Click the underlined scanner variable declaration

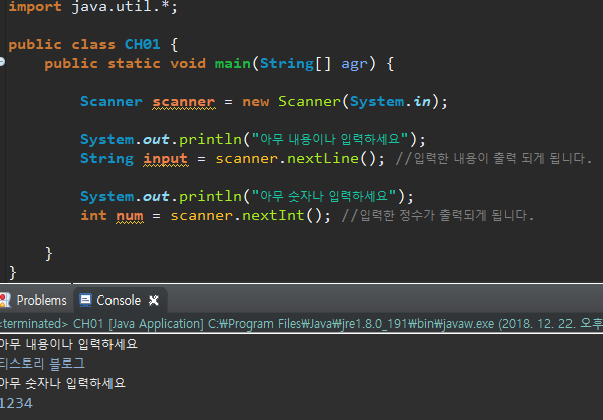pos(183,102)
